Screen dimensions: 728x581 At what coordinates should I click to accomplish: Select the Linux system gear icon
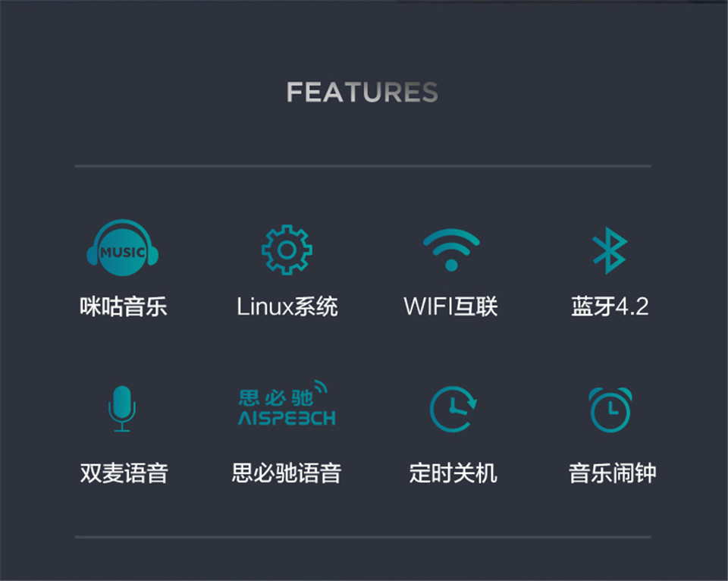point(287,250)
